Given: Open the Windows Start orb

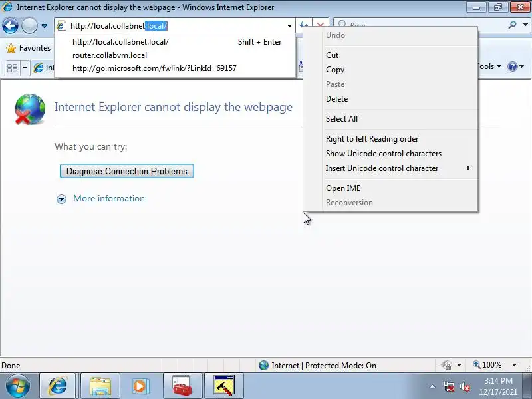Looking at the screenshot, I should click(x=17, y=386).
